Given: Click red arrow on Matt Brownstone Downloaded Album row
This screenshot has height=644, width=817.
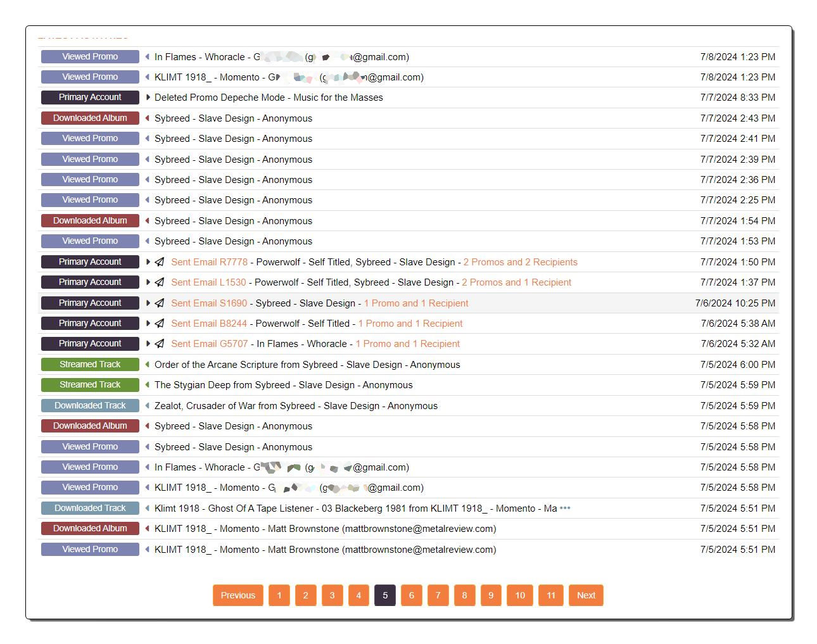Looking at the screenshot, I should (148, 529).
